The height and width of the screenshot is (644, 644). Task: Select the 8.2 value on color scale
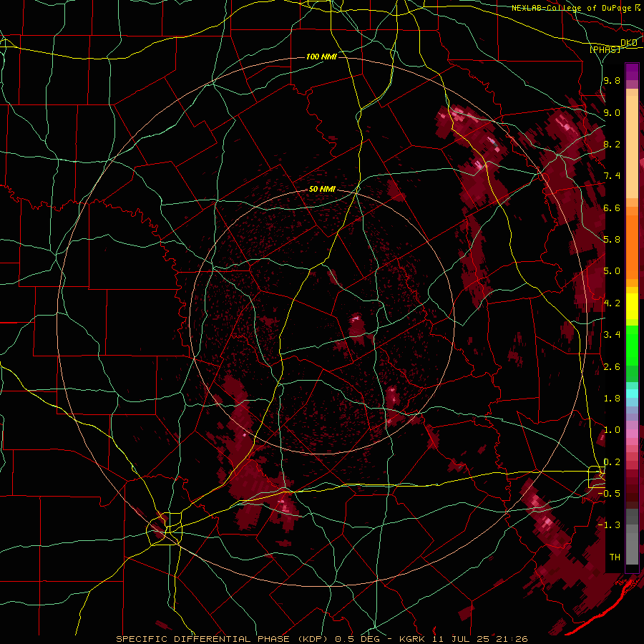[x=612, y=144]
